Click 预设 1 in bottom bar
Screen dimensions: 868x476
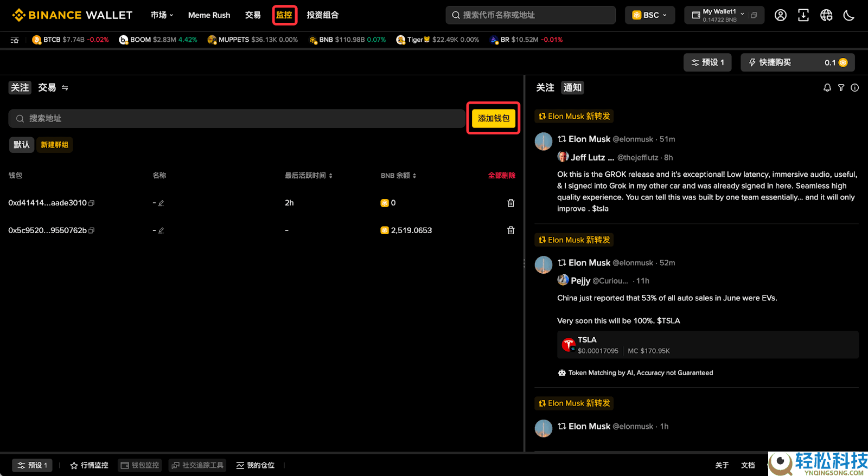pos(32,465)
